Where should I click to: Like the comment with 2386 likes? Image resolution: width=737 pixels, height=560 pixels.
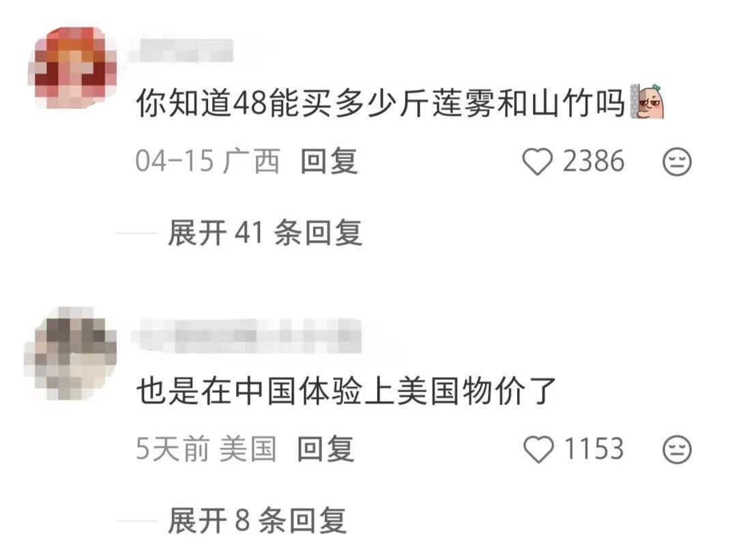coord(537,162)
